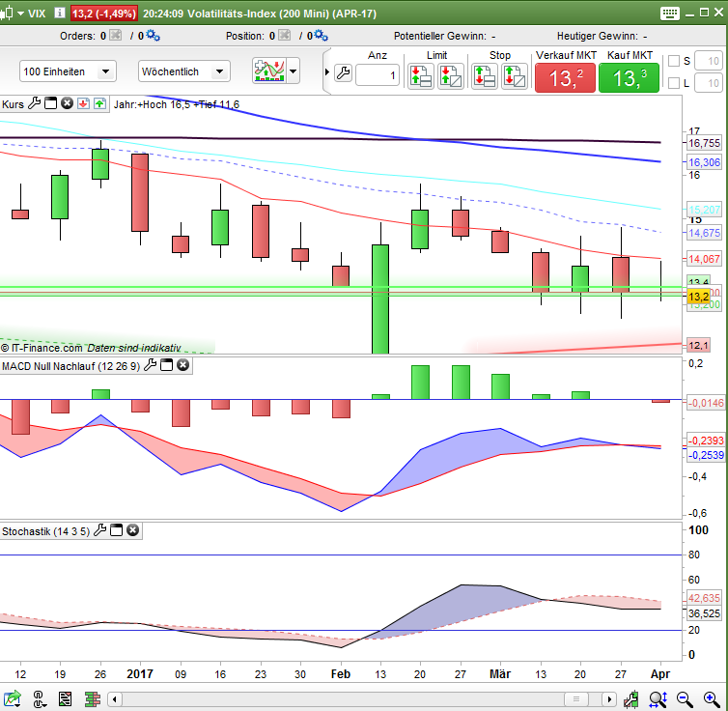Move Kurs panel down with red arrow
The width and height of the screenshot is (728, 711).
tap(84, 103)
